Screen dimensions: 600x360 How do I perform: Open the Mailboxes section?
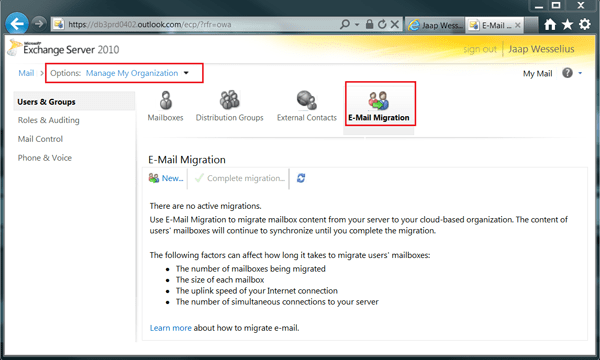[165, 106]
